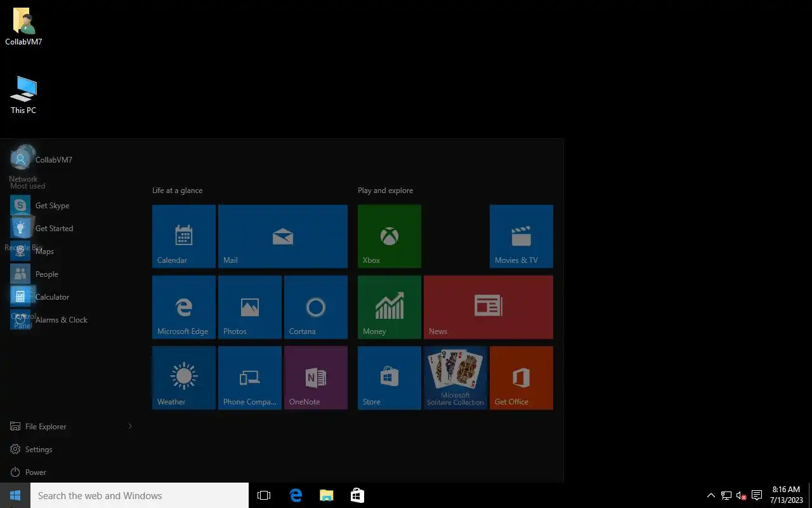This screenshot has height=508, width=812.
Task: Open the Store tile
Action: 390,378
